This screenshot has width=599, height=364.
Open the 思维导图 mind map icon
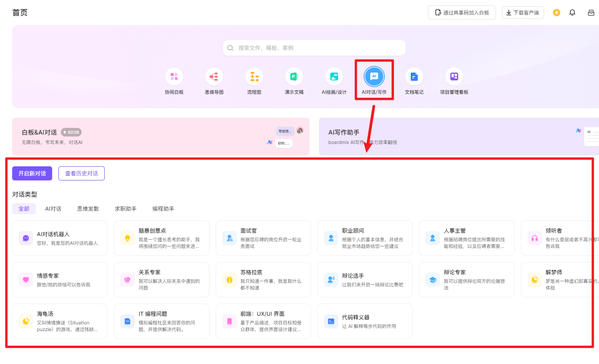pos(214,77)
